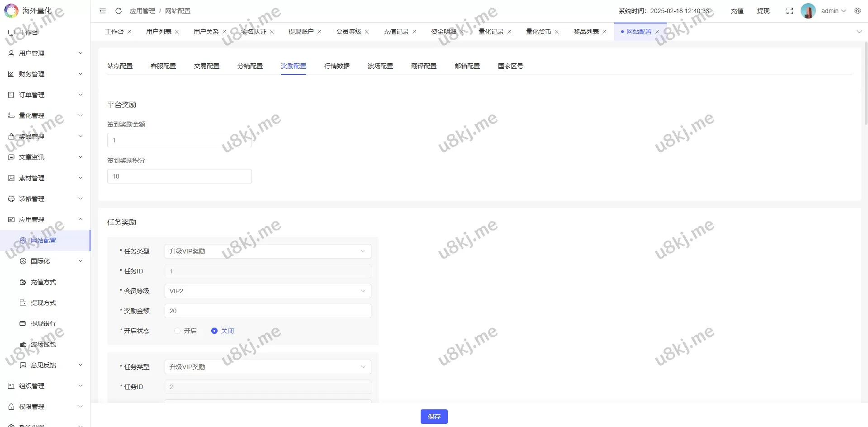Expand the tab list overflow chevron
The width and height of the screenshot is (868, 427).
(859, 32)
